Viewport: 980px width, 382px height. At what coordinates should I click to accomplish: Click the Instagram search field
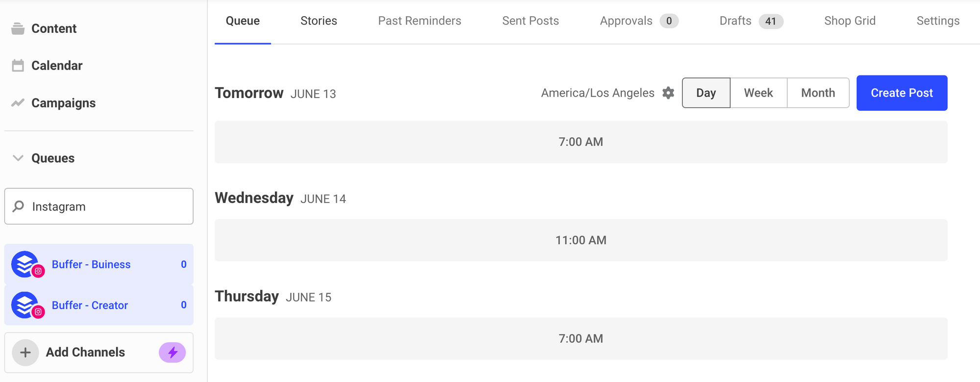click(108, 206)
